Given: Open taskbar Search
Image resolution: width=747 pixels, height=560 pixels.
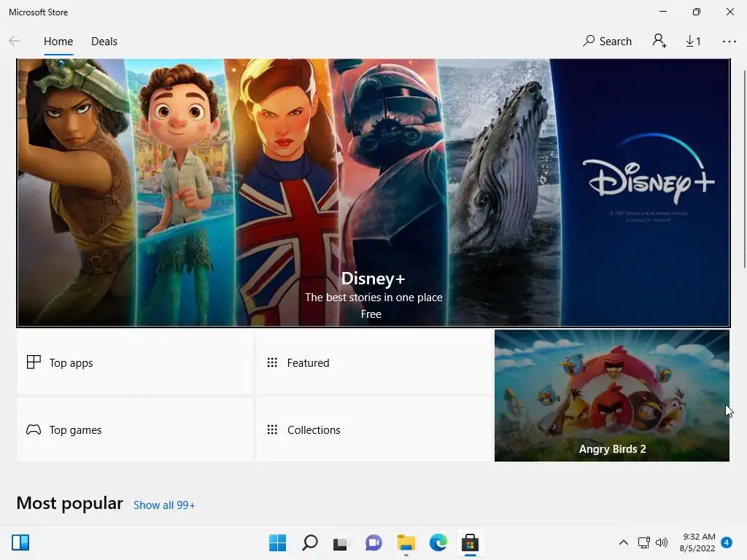Looking at the screenshot, I should tap(309, 542).
